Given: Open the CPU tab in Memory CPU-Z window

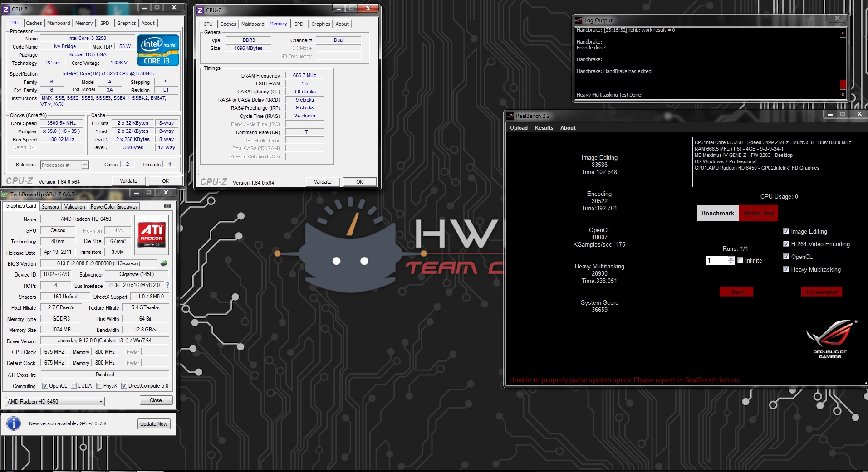Looking at the screenshot, I should [x=208, y=24].
